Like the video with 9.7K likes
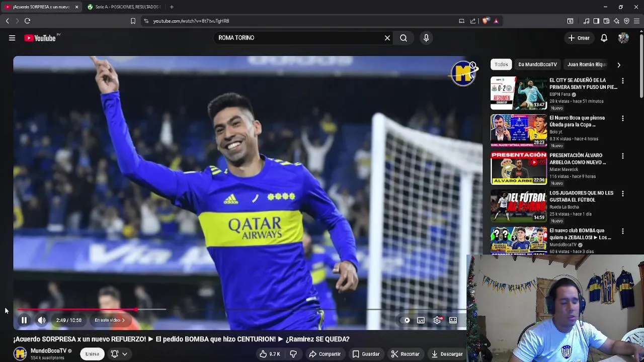 pos(270,354)
